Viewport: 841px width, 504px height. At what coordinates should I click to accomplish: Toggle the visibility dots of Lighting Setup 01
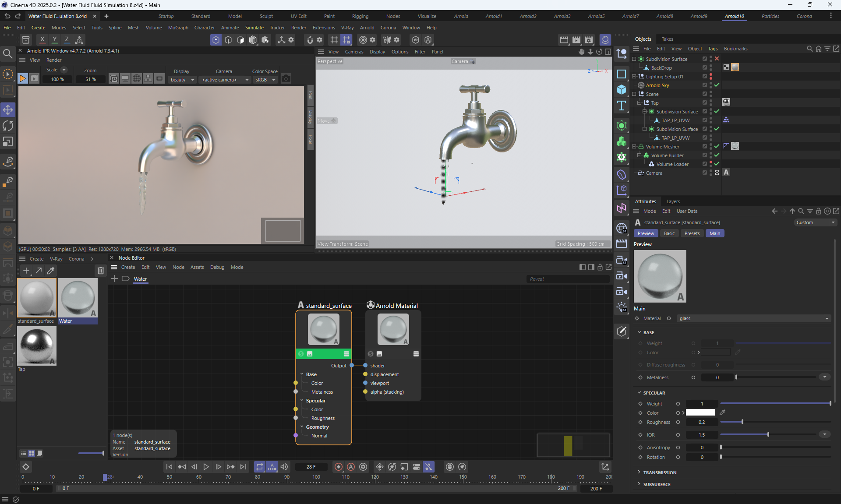coord(710,77)
